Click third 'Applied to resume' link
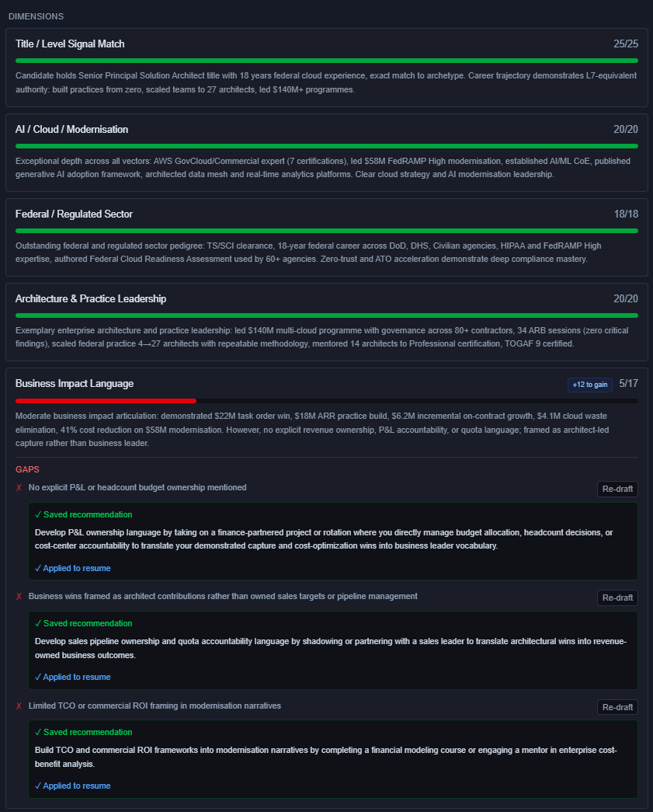This screenshot has width=653, height=812. point(72,786)
